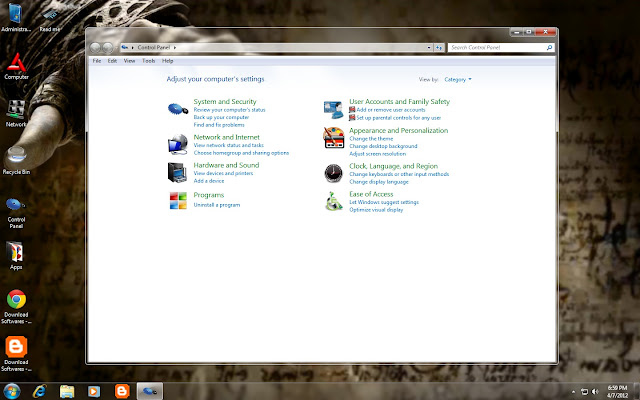
Task: Click the refresh button beside address bar
Action: 439,48
